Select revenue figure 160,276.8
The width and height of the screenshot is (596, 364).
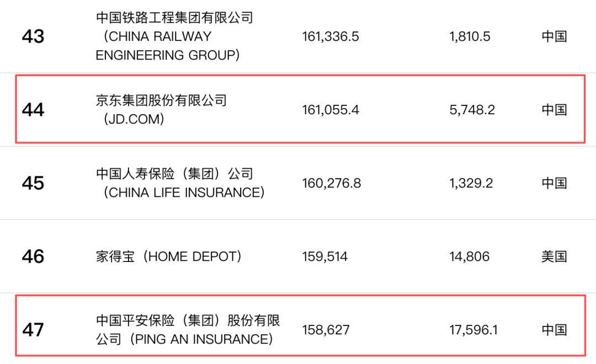331,183
